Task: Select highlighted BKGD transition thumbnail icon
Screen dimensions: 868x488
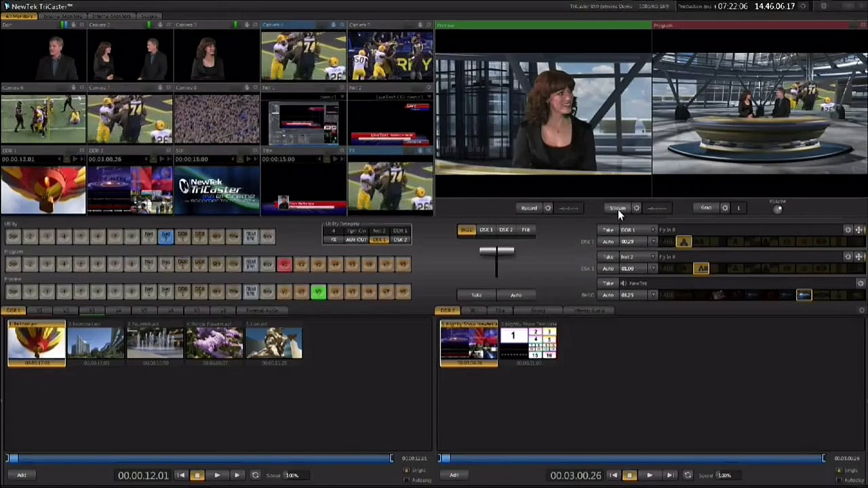Action: pyautogui.click(x=804, y=295)
